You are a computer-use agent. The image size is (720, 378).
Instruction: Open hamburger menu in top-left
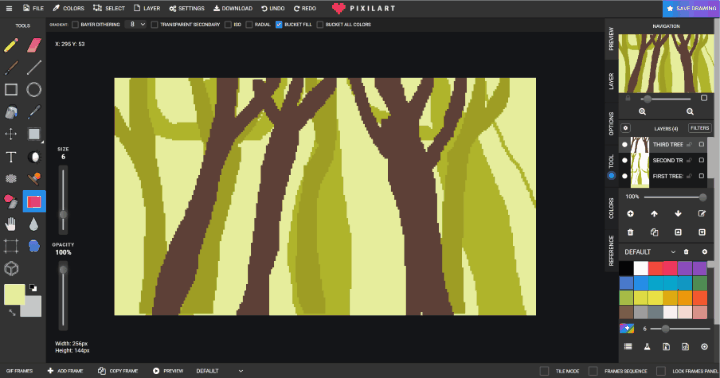tap(9, 8)
